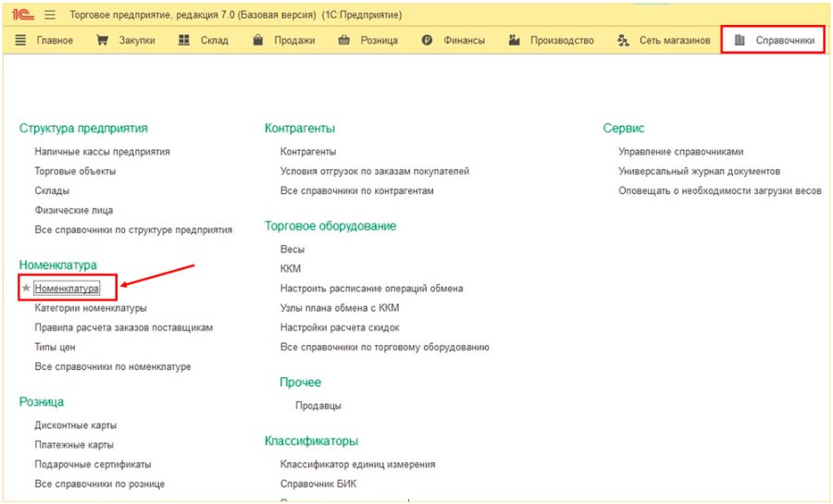833x504 pixels.
Task: Click the Розница basket icon
Action: (343, 40)
